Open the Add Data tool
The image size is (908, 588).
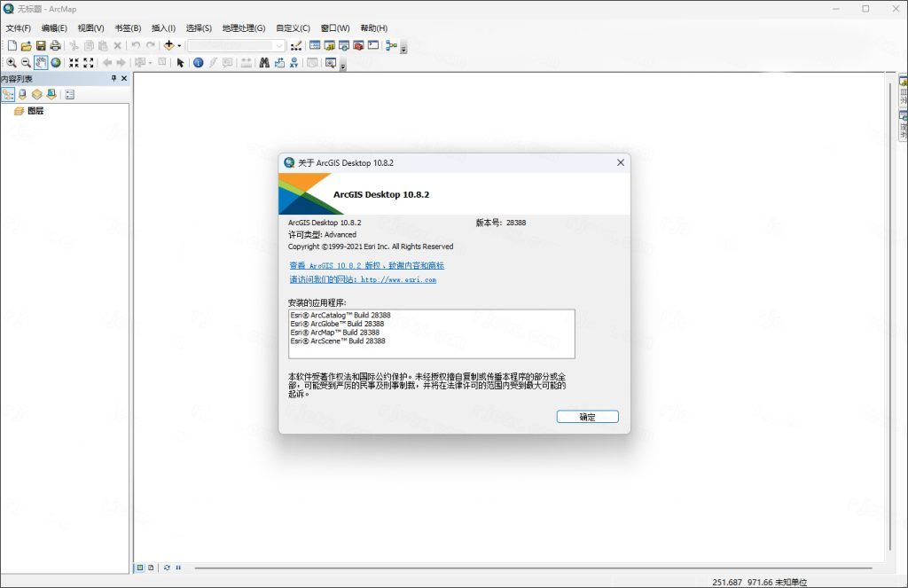pos(169,45)
